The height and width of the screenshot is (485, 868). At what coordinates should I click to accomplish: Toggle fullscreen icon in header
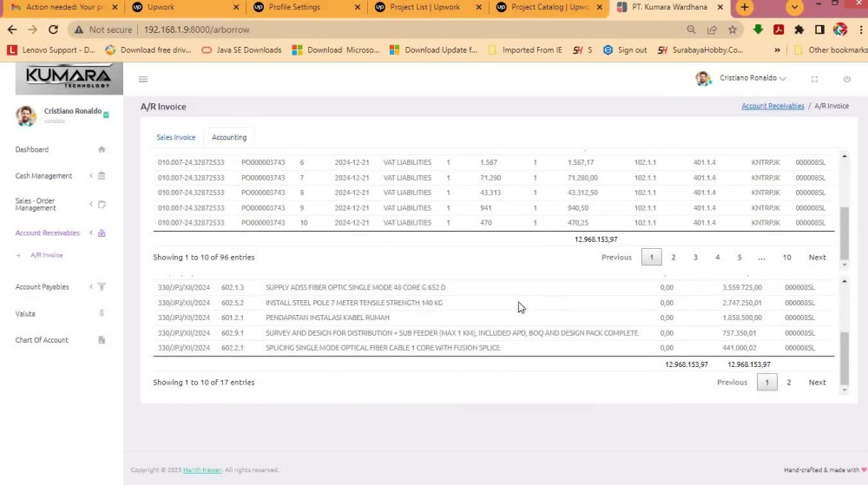click(814, 79)
